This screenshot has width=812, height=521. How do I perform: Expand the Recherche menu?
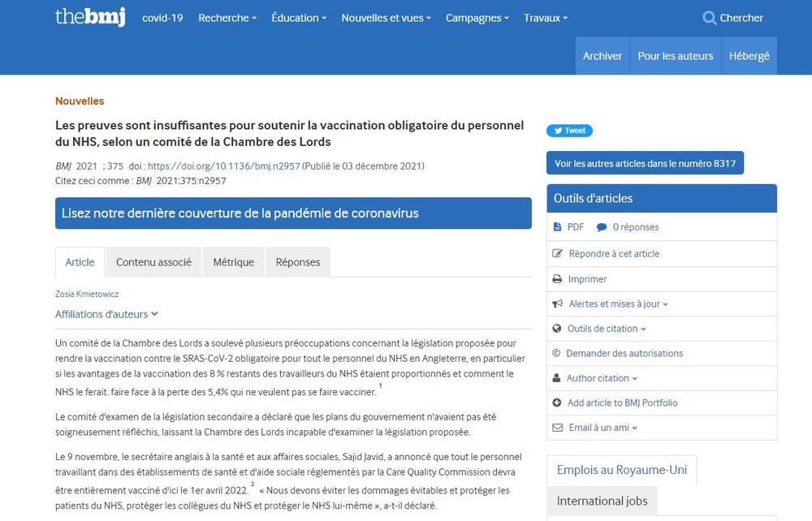point(227,18)
